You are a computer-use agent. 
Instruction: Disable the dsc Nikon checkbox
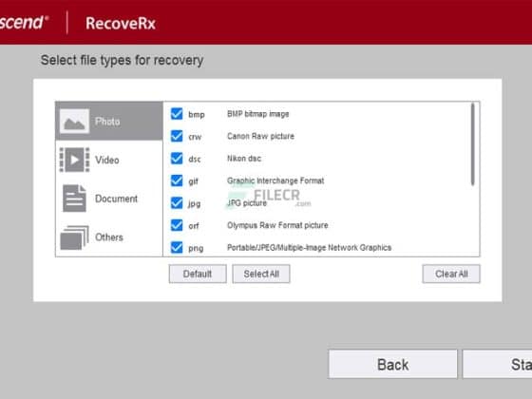coord(177,159)
